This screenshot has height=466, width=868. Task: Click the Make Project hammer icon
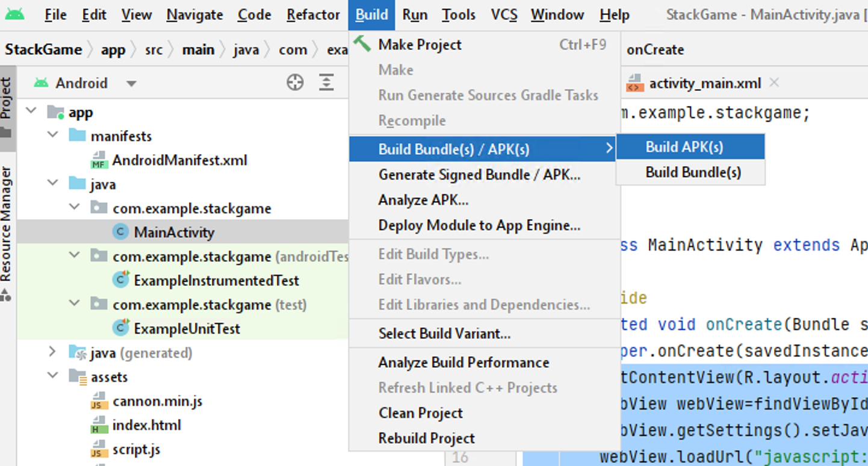tap(362, 44)
